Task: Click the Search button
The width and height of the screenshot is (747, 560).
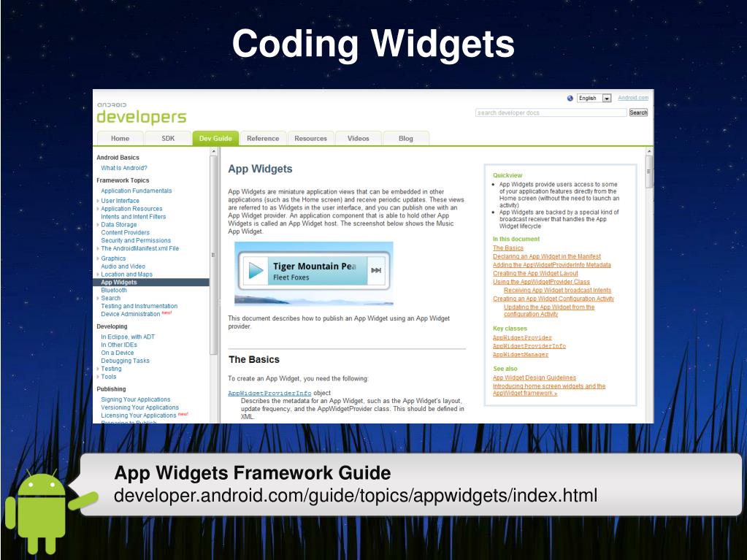Action: (x=638, y=113)
